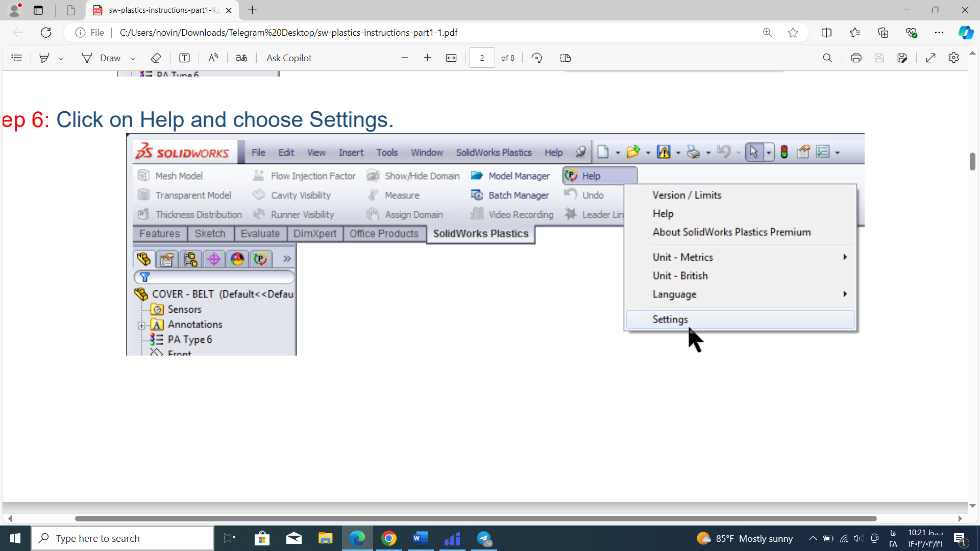Image resolution: width=980 pixels, height=551 pixels.
Task: Start Read aloud for the PDF
Action: (x=213, y=58)
